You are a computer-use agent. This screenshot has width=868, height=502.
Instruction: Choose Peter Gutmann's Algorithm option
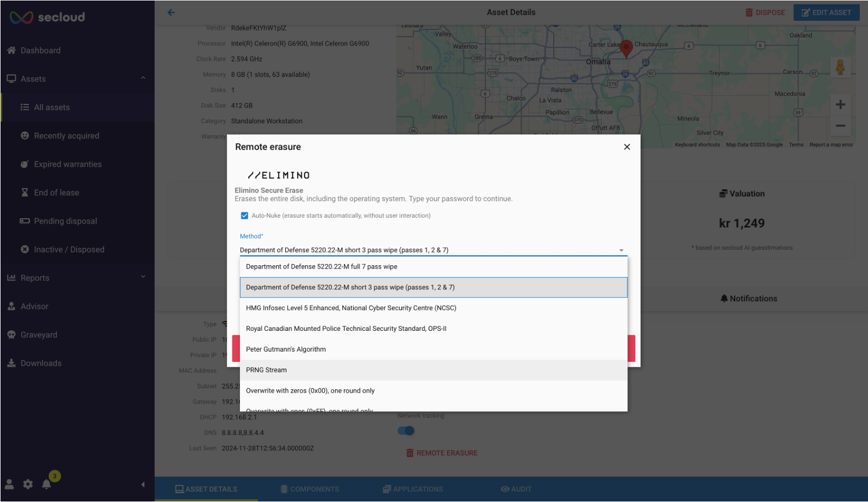click(x=286, y=349)
